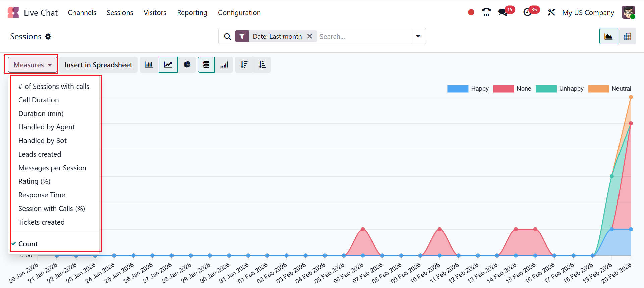Open My US Company switcher

coord(588,13)
